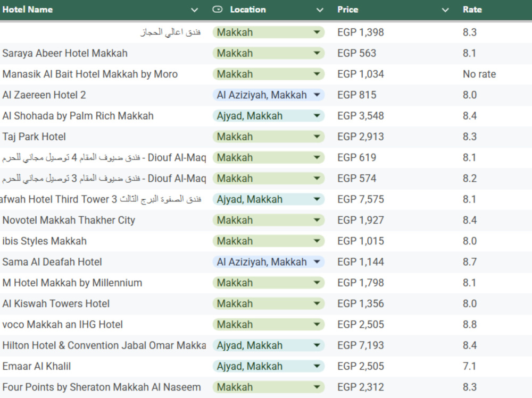Viewport: 532px width, 398px height.
Task: Select rate cell 8.7 for Sama Al Deafah
Action: point(470,262)
